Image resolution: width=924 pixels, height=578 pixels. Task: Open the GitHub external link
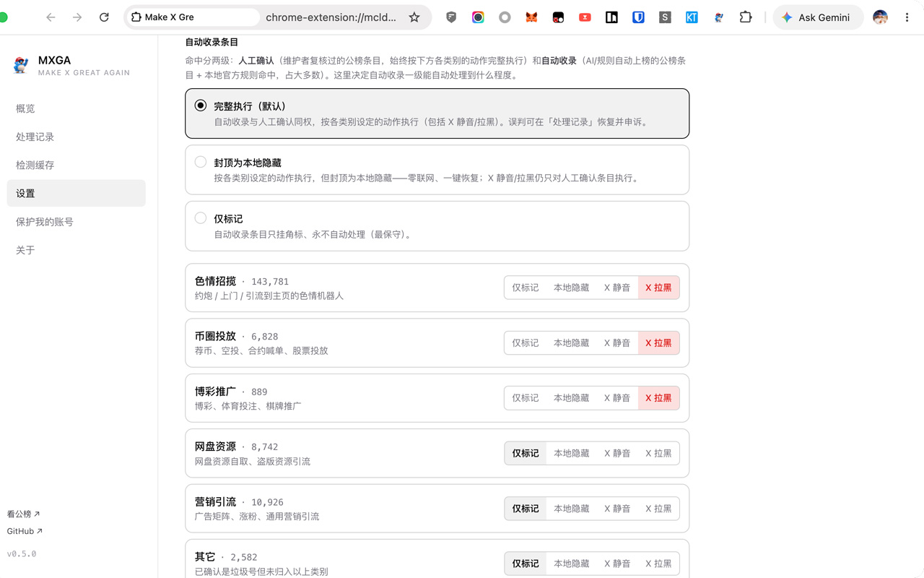coord(25,531)
